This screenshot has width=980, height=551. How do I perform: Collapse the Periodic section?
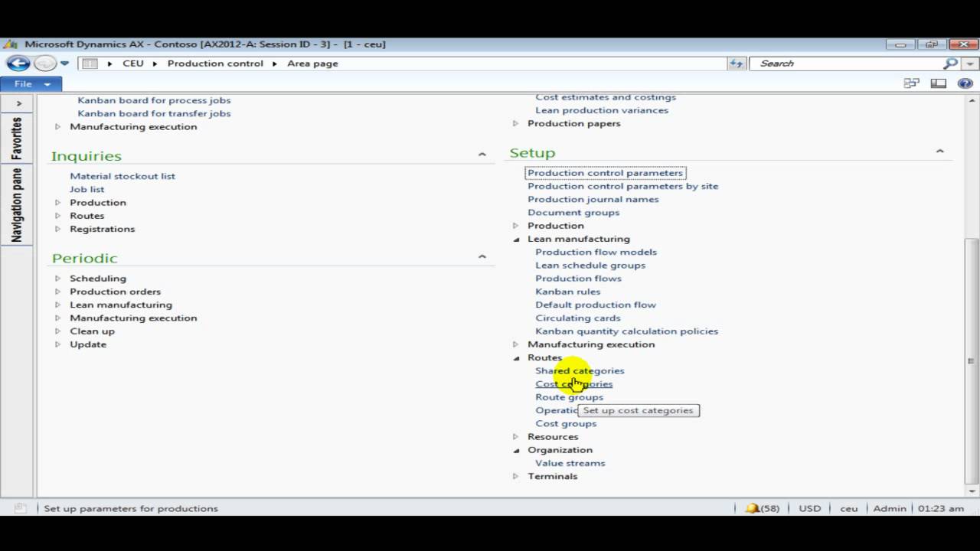click(x=482, y=256)
